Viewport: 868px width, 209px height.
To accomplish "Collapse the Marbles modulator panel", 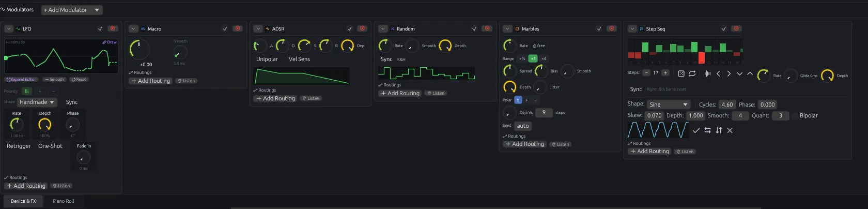I will click(x=507, y=29).
